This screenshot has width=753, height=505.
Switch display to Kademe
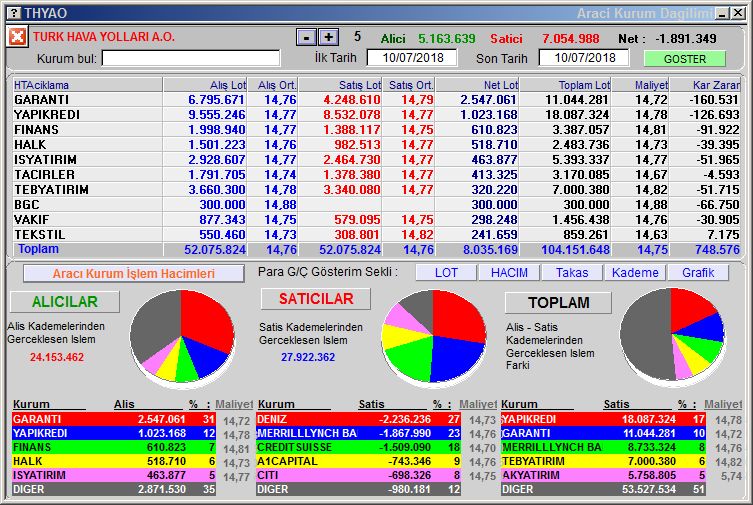[x=635, y=273]
